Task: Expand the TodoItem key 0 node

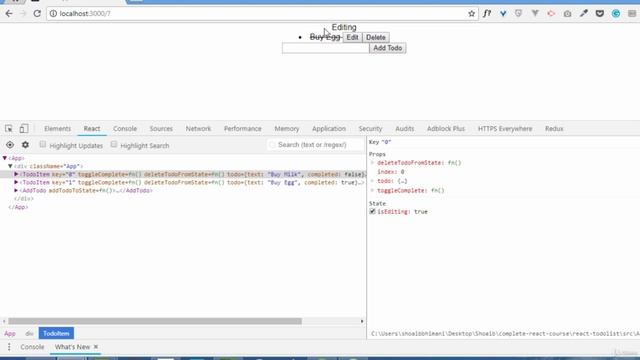Action: [16, 174]
